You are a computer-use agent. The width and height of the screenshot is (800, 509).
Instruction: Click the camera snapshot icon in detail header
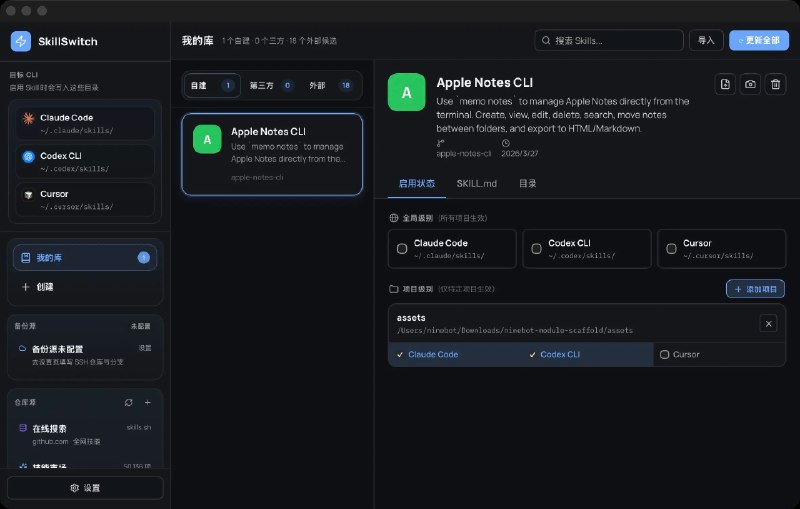[750, 84]
